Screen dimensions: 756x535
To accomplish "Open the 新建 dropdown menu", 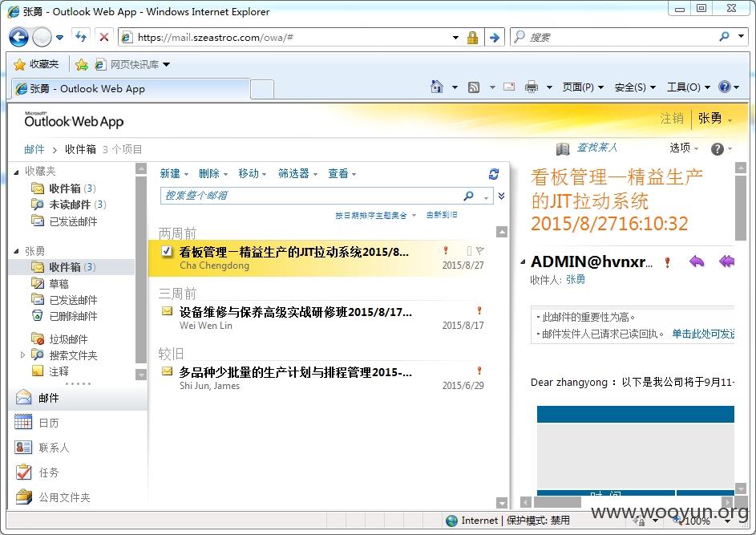I will (x=174, y=174).
